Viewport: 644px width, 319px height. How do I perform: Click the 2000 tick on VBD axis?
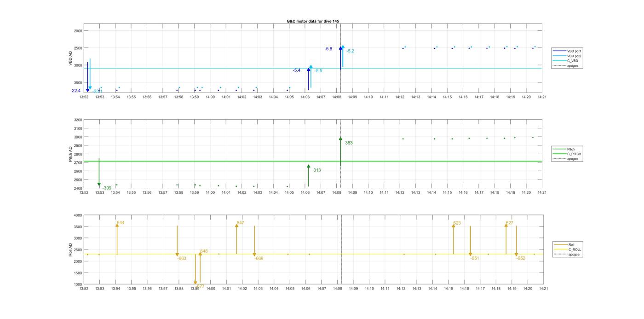click(x=78, y=31)
